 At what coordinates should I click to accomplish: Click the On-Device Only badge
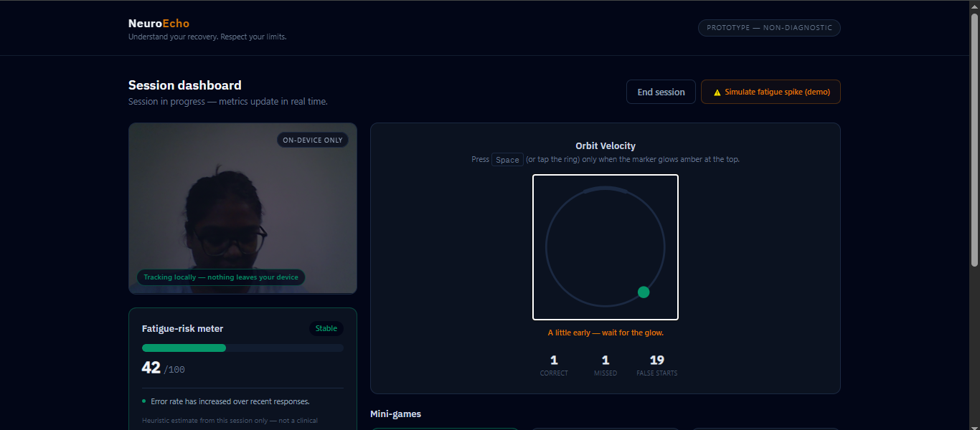point(313,140)
